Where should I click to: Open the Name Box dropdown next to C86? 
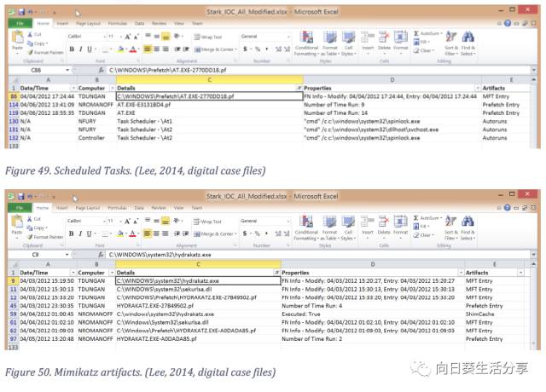point(67,70)
